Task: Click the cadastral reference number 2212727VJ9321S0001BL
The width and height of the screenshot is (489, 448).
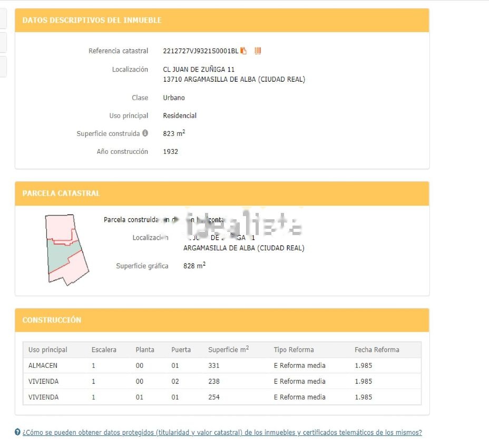Action: [200, 51]
